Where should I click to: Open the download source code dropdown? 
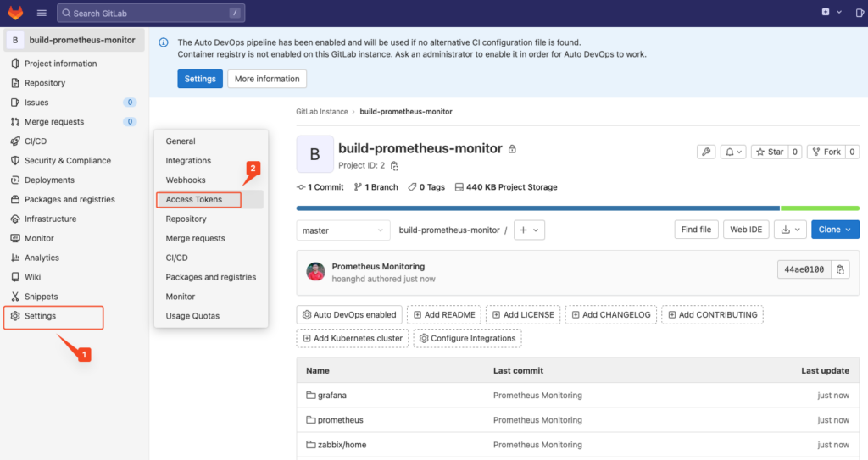(790, 230)
